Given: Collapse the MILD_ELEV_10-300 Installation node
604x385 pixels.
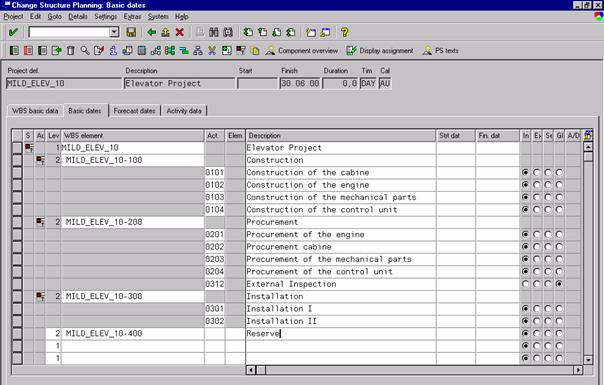Looking at the screenshot, I should 40,296.
